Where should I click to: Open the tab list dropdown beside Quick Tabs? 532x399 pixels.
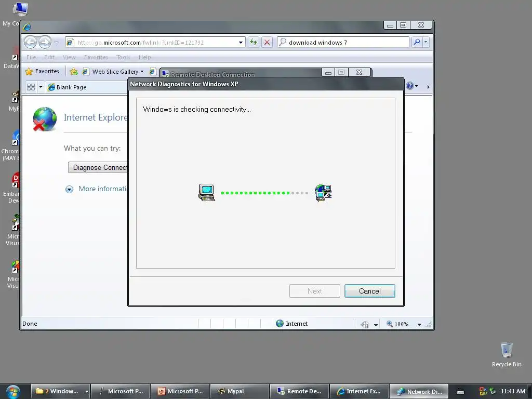(41, 87)
